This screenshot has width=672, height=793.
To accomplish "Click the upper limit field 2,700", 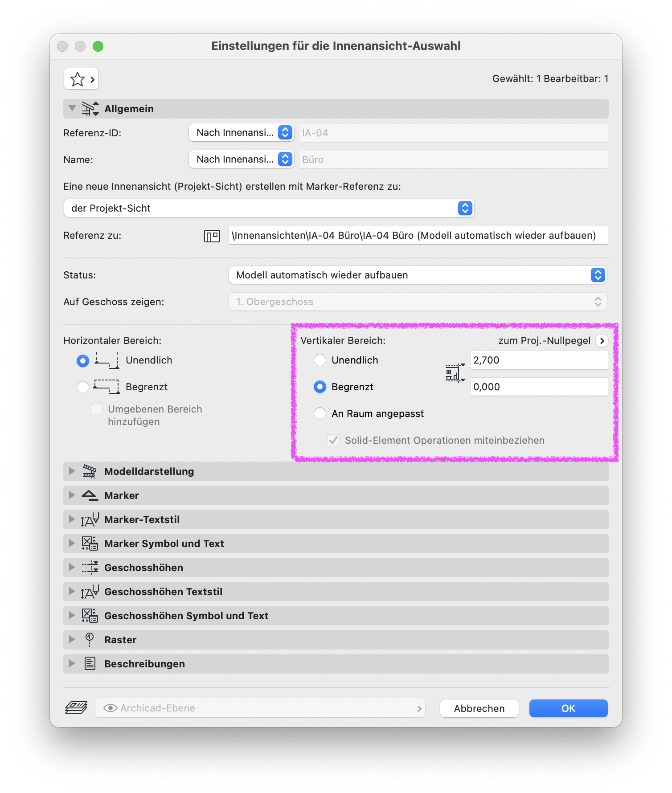I will coord(539,360).
